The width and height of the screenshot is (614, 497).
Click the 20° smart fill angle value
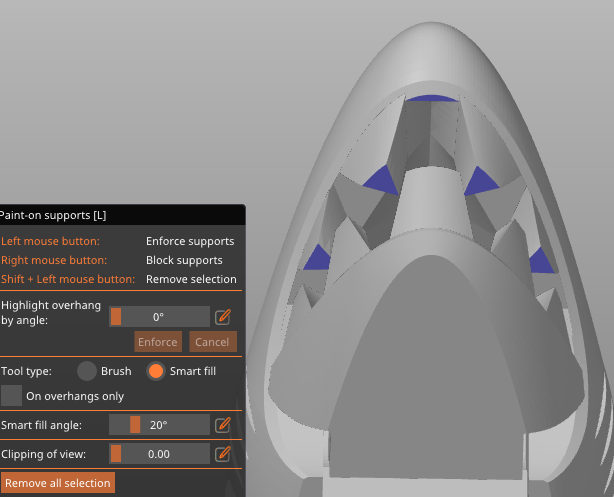(x=159, y=425)
